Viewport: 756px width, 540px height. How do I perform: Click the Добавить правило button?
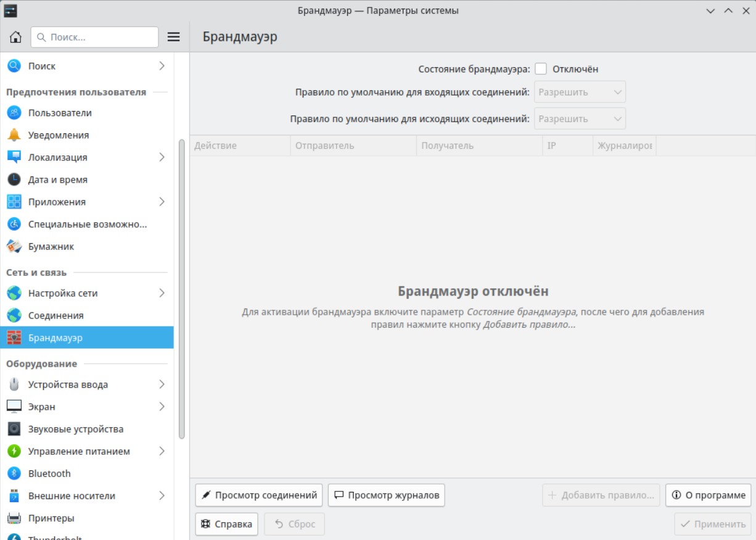pos(601,495)
